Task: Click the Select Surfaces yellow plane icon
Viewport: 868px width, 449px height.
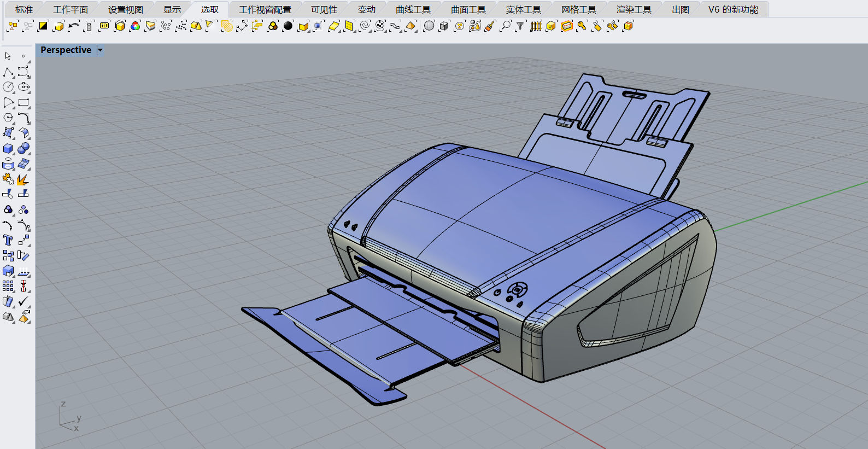Action: point(334,26)
